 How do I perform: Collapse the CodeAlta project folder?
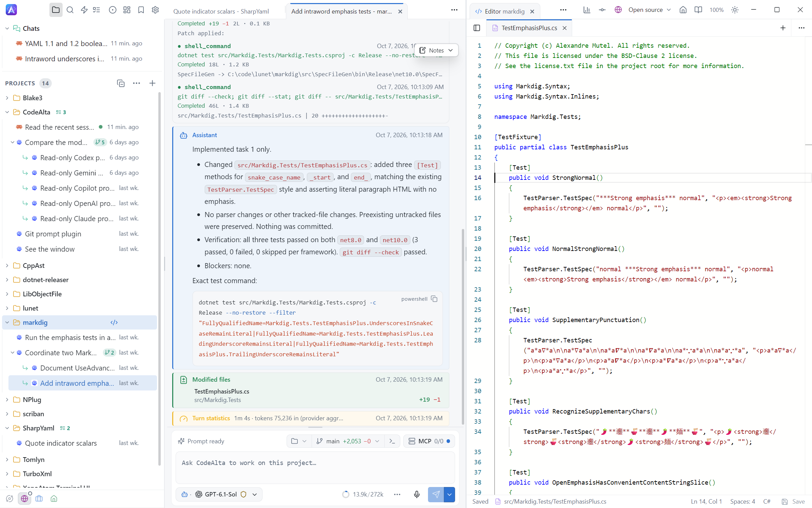[x=7, y=112]
